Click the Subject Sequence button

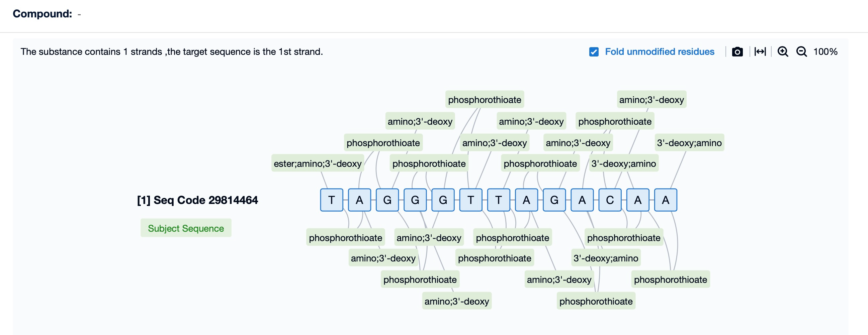(186, 228)
